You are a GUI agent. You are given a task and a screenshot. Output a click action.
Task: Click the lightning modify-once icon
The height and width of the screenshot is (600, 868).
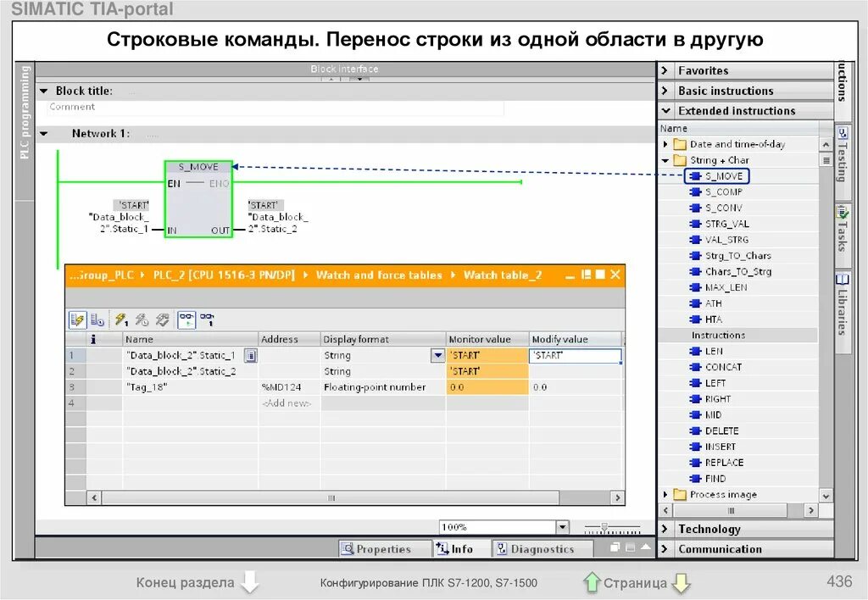click(x=121, y=319)
